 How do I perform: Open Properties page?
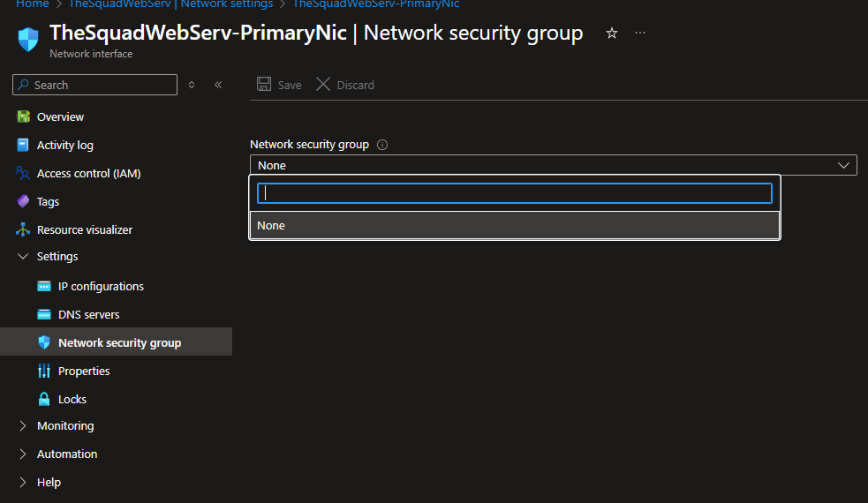click(x=84, y=371)
